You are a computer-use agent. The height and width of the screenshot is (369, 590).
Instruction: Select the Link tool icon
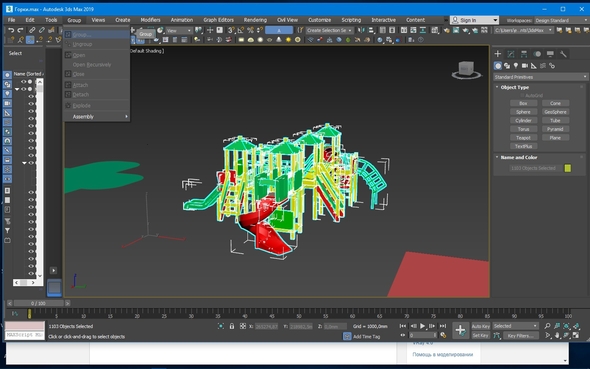pos(32,30)
